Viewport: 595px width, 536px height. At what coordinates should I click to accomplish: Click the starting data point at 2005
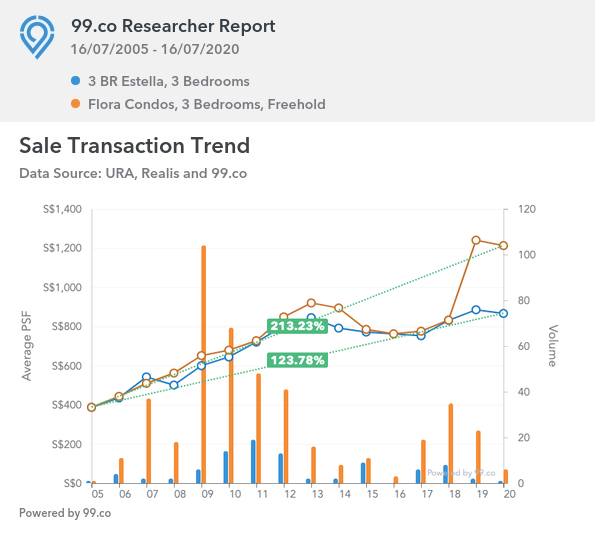click(x=91, y=407)
